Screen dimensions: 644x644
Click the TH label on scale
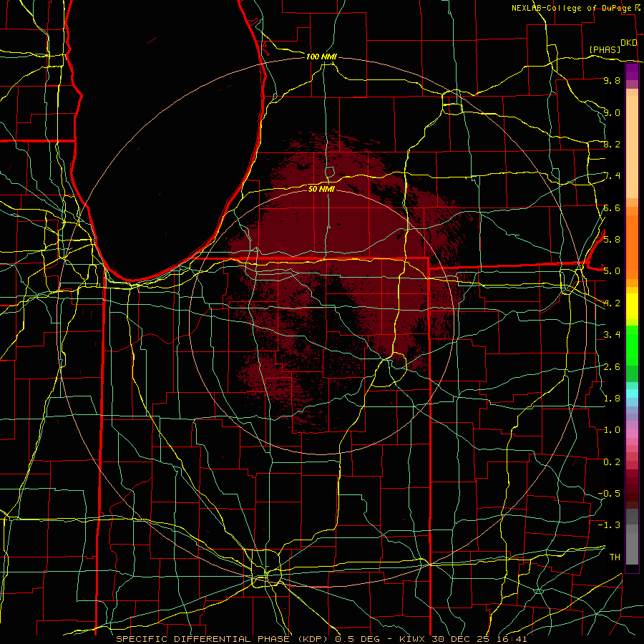pos(615,557)
